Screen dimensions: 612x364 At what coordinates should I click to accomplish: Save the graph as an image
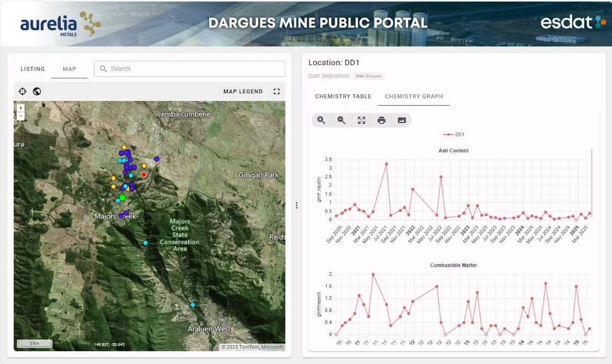pos(401,120)
